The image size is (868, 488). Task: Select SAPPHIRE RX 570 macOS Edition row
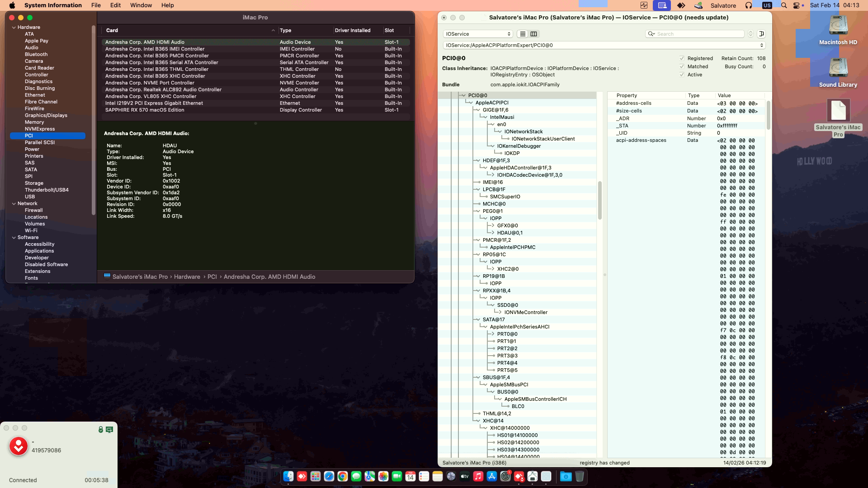[255, 110]
